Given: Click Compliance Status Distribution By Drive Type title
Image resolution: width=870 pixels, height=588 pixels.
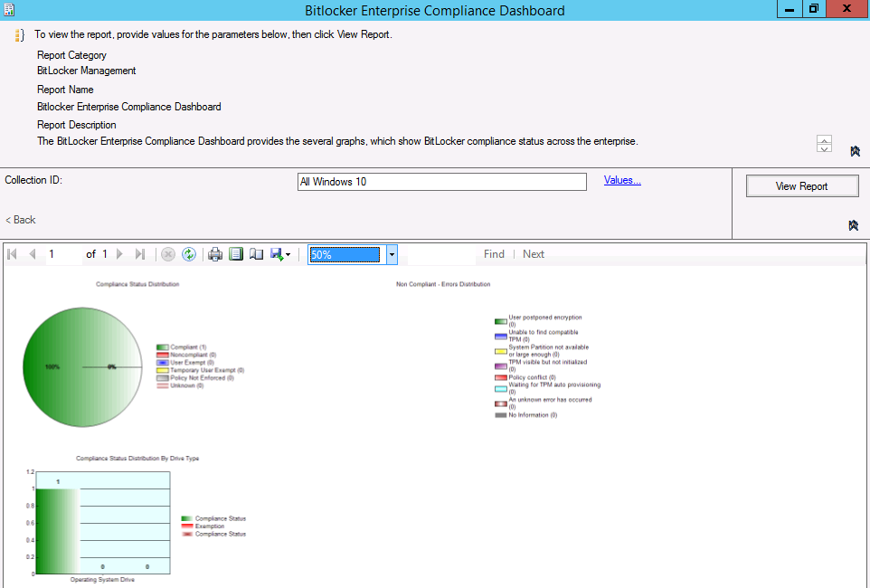Looking at the screenshot, I should tap(137, 459).
